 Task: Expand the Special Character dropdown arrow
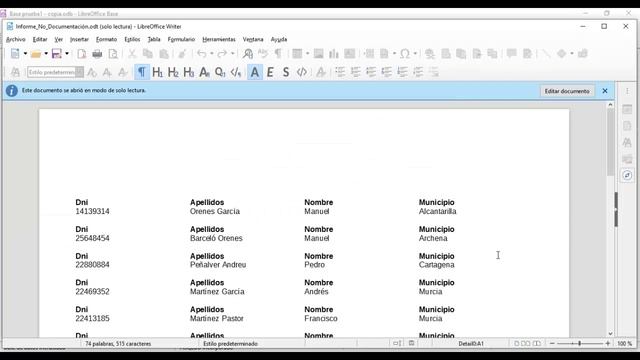tap(415, 53)
